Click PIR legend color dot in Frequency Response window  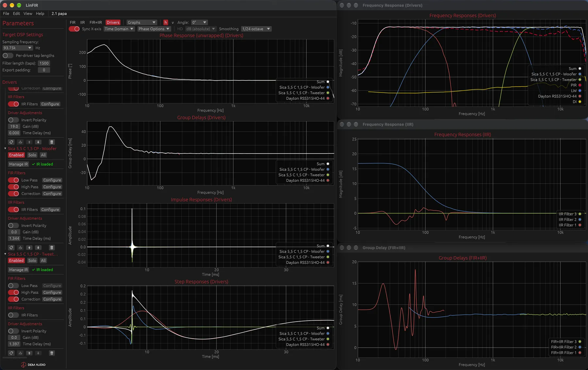point(580,85)
